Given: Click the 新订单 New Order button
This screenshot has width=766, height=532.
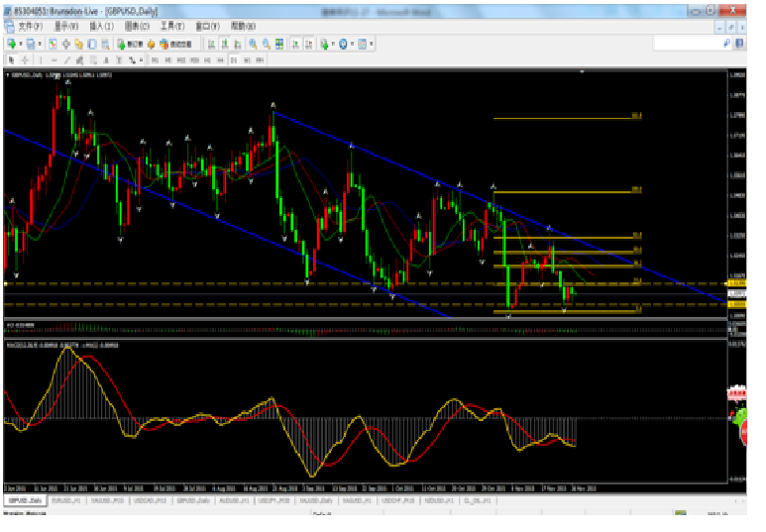Looking at the screenshot, I should click(130, 44).
